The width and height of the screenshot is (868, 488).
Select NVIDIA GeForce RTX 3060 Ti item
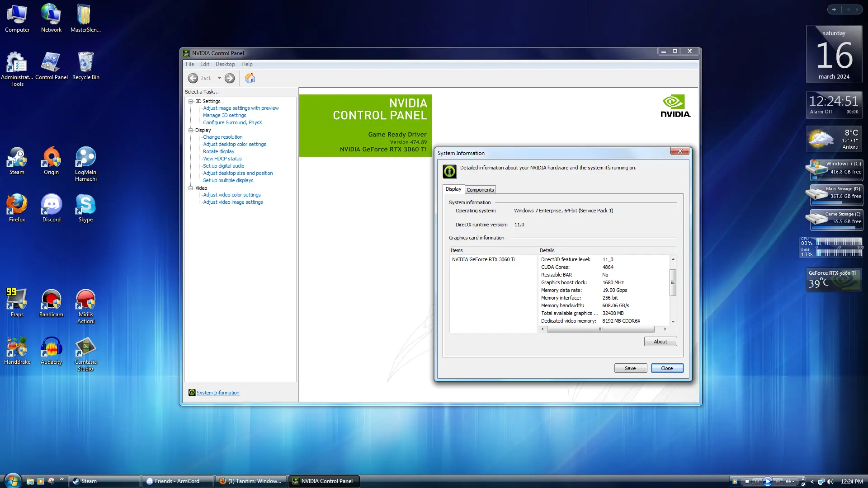483,259
